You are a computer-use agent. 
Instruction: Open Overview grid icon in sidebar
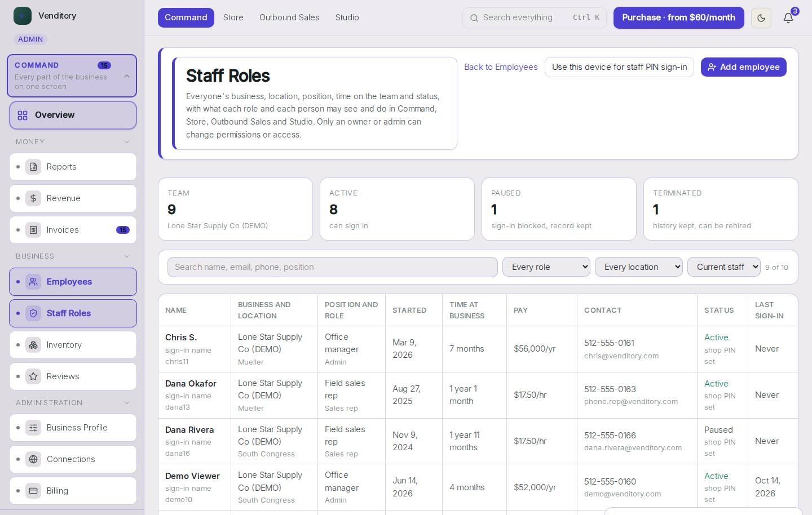click(23, 116)
